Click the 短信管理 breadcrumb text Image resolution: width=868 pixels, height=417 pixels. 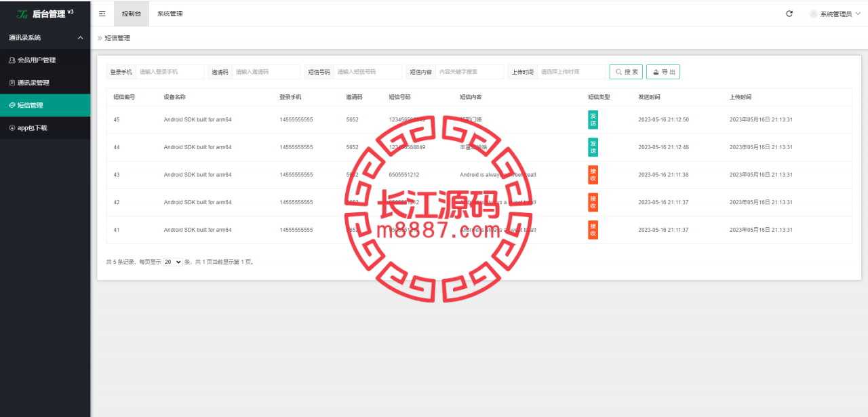(x=117, y=38)
